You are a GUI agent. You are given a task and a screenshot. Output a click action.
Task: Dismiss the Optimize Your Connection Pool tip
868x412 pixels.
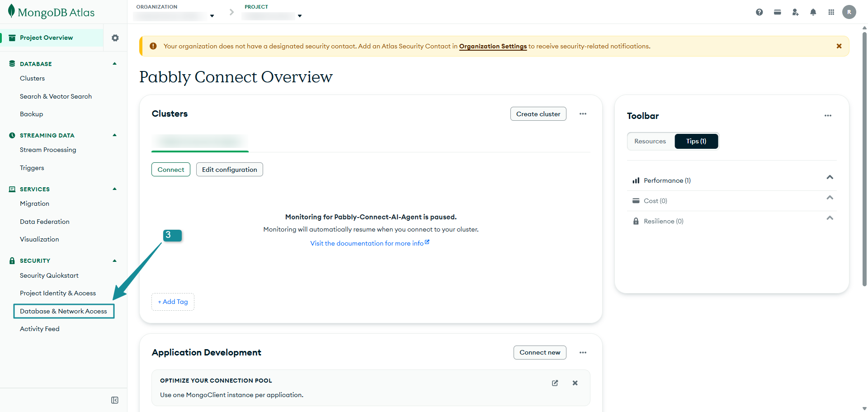click(575, 383)
